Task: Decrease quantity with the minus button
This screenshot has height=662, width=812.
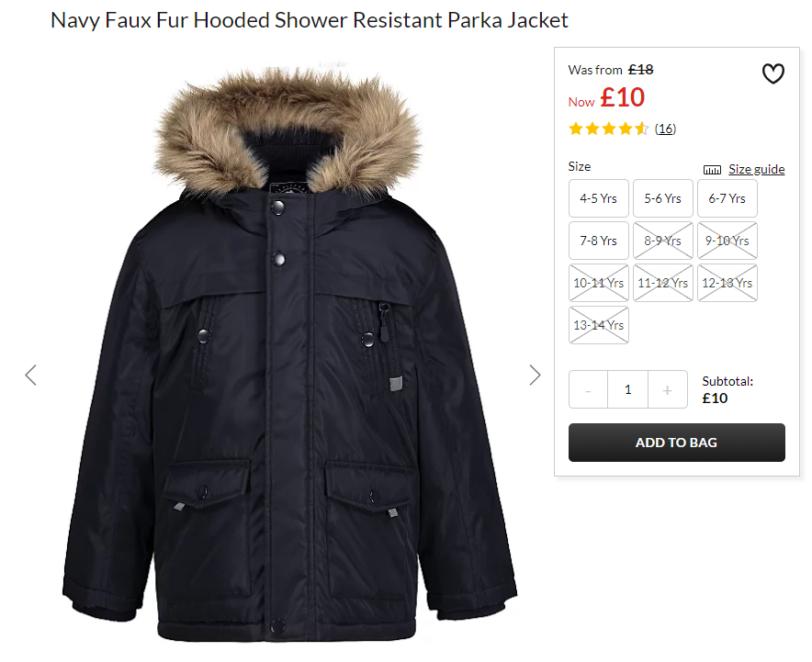Action: (588, 389)
